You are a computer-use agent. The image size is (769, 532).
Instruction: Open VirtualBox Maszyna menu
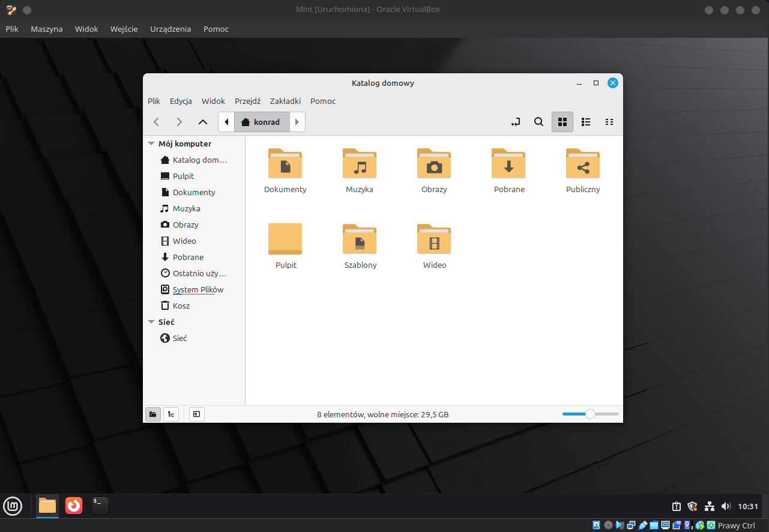pyautogui.click(x=47, y=29)
